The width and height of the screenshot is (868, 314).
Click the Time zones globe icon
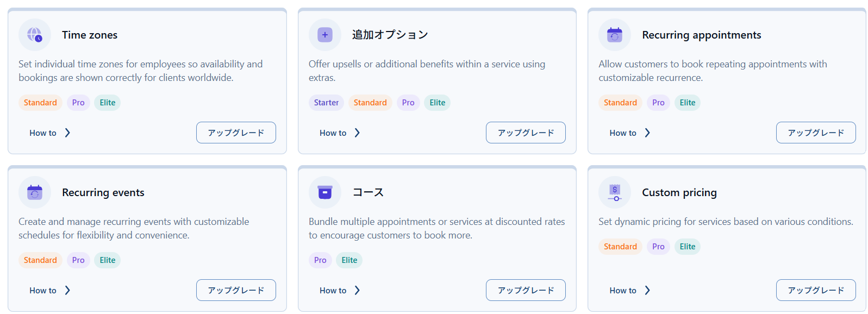point(35,35)
